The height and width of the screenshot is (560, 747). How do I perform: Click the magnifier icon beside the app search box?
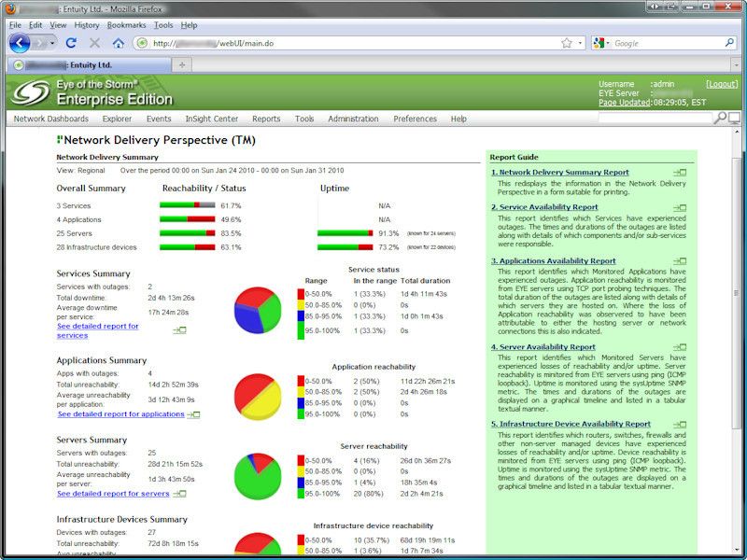720,119
